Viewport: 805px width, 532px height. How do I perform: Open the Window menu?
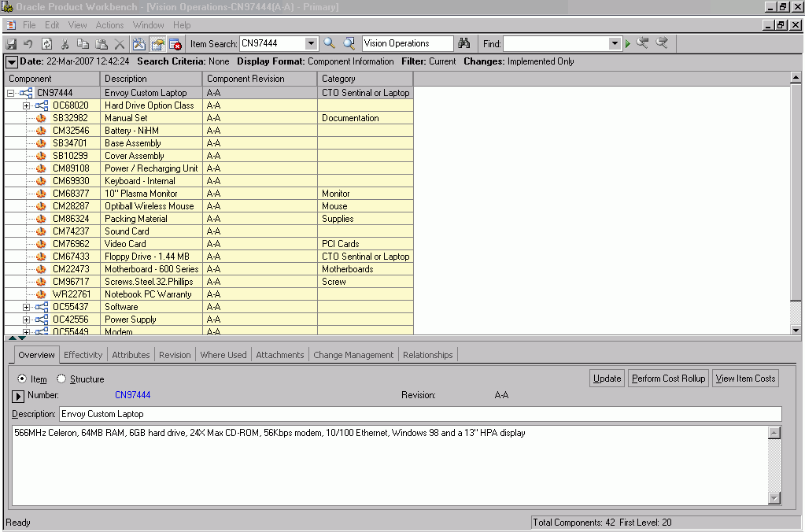coord(149,25)
